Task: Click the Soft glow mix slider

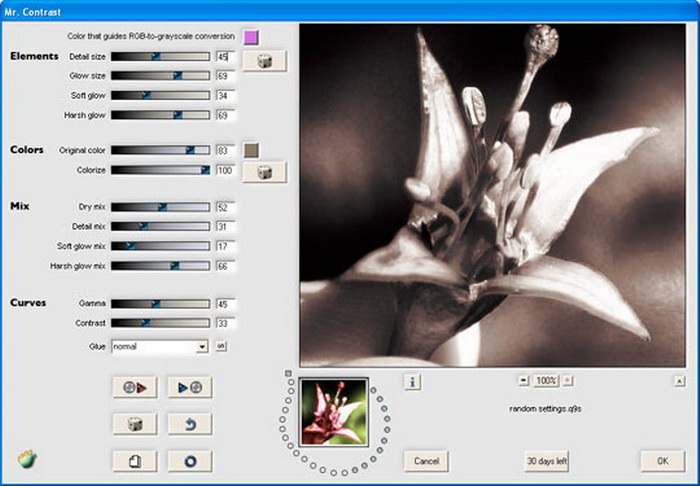Action: pyautogui.click(x=160, y=246)
